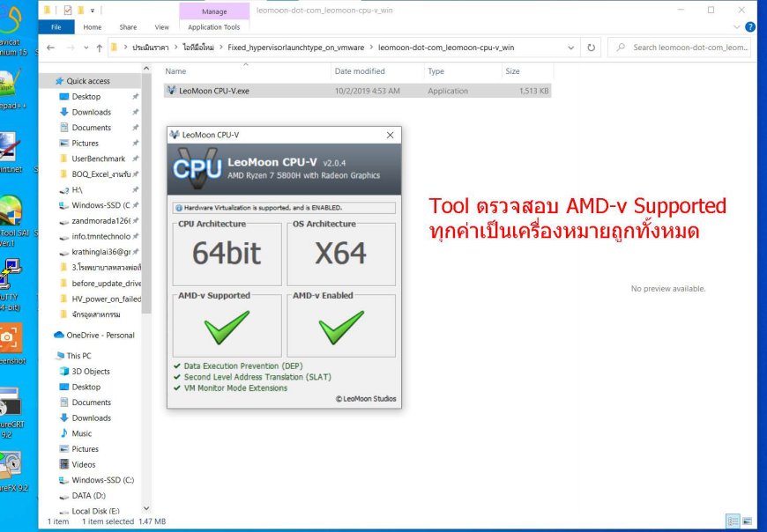This screenshot has height=532, width=767.
Task: Click the New Folder quick access icon
Action: [79, 10]
